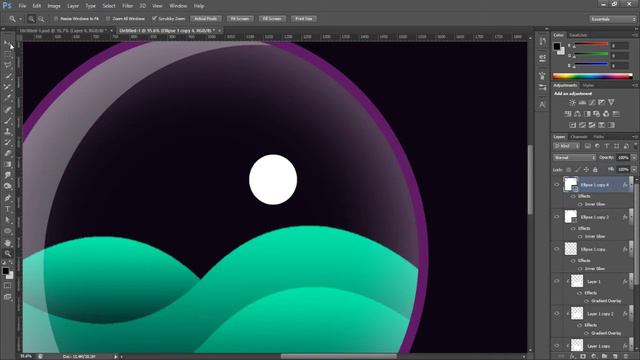Image resolution: width=640 pixels, height=360 pixels.
Task: Click the Fit Screen button
Action: (x=240, y=19)
